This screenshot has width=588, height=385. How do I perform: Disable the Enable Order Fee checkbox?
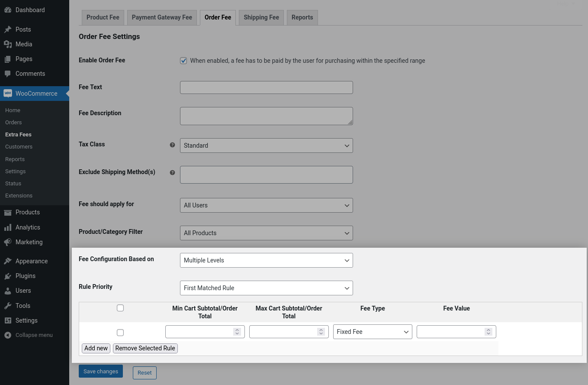183,61
